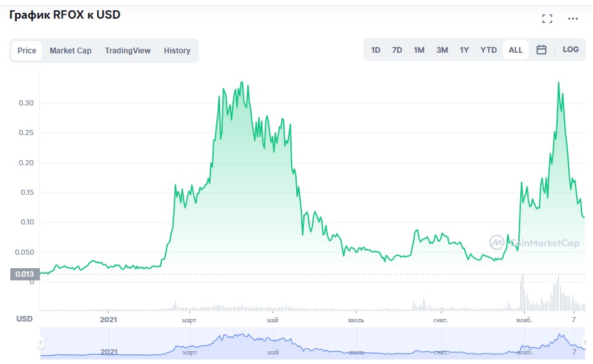593x364 pixels.
Task: Select the 7D time range
Action: coord(397,50)
